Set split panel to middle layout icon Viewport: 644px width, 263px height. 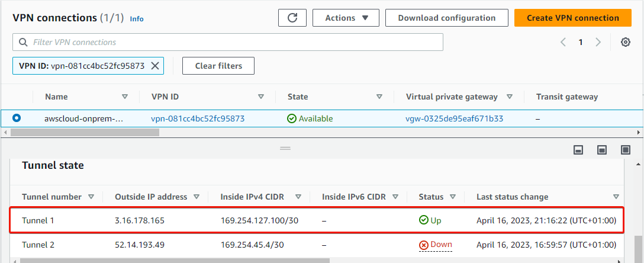click(602, 150)
